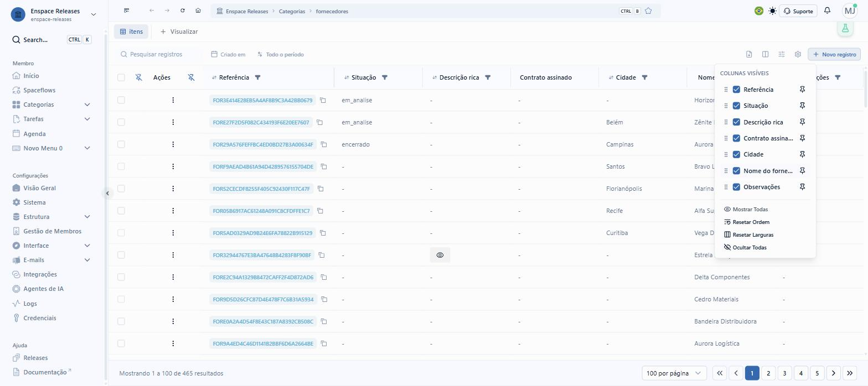Image resolution: width=868 pixels, height=386 pixels.
Task: Uncheck Observações column visibility
Action: 736,187
